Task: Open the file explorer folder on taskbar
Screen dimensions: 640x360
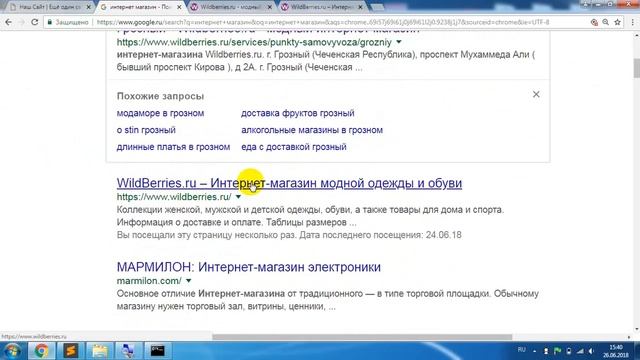Action: [x=99, y=351]
